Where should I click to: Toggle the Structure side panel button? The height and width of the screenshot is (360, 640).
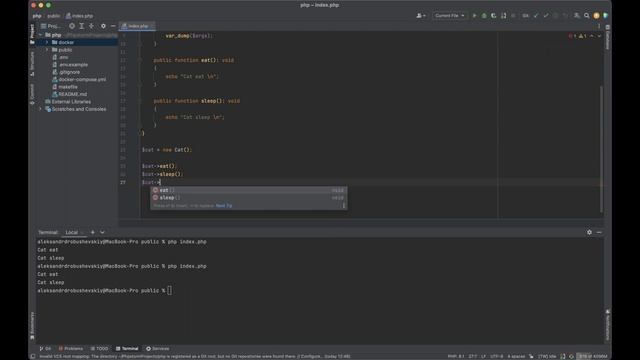32,63
